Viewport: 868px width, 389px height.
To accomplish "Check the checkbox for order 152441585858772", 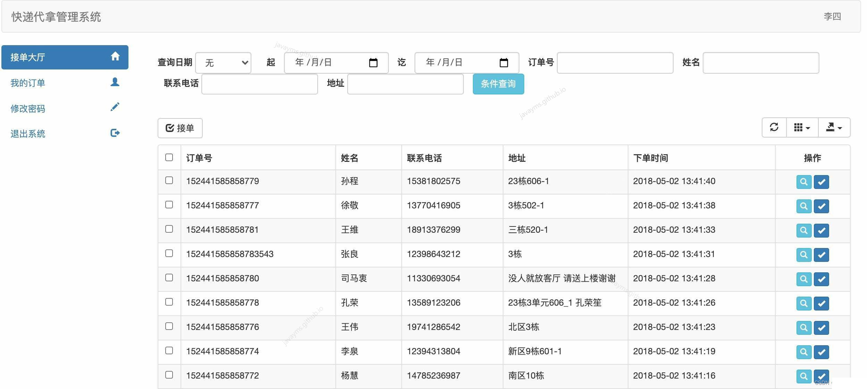I will 169,375.
